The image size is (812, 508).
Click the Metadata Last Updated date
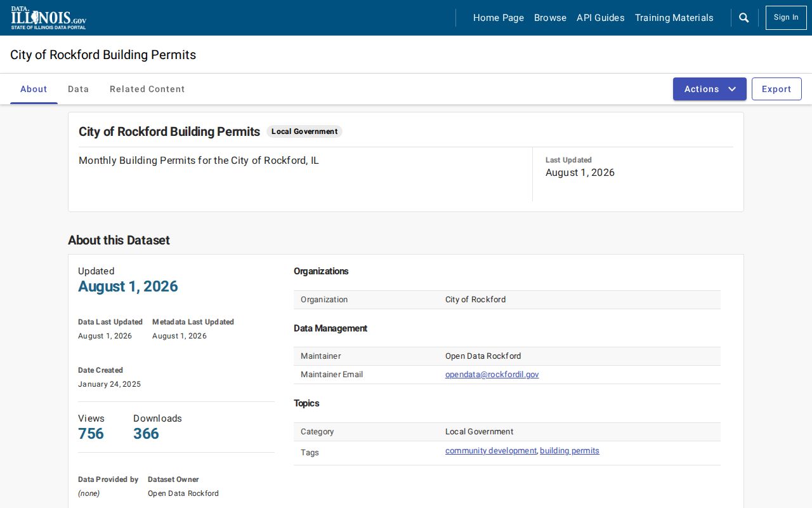(x=180, y=336)
